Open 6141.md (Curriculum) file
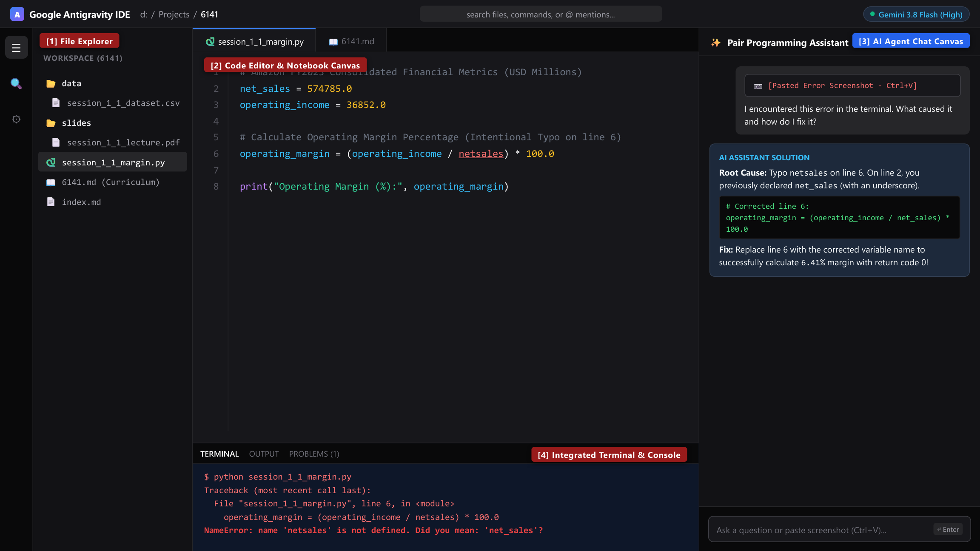The image size is (980, 551). coord(112,182)
